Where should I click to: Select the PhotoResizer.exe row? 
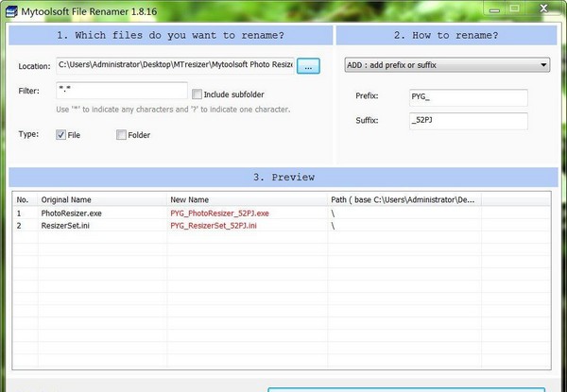click(x=66, y=213)
